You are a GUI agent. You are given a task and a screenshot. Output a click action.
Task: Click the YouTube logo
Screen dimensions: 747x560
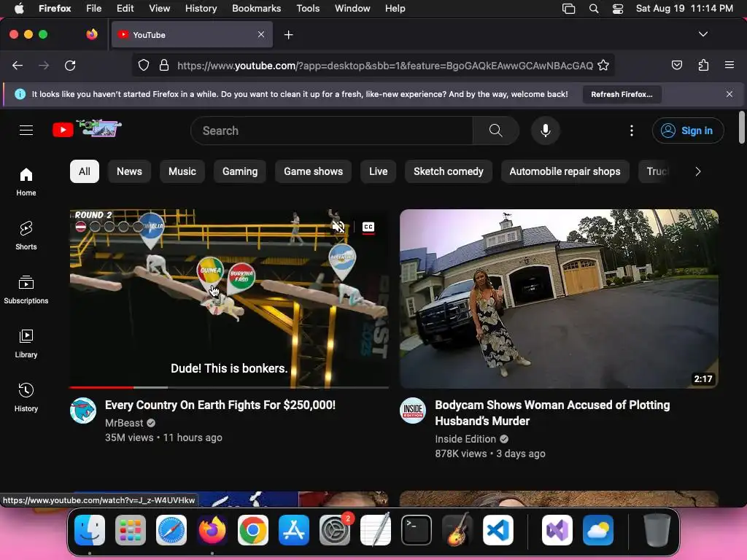pos(86,129)
